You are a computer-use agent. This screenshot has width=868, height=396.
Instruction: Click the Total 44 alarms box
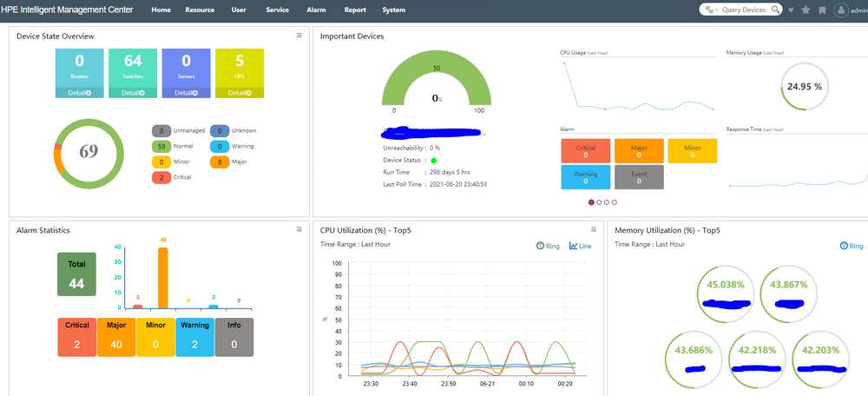76,274
